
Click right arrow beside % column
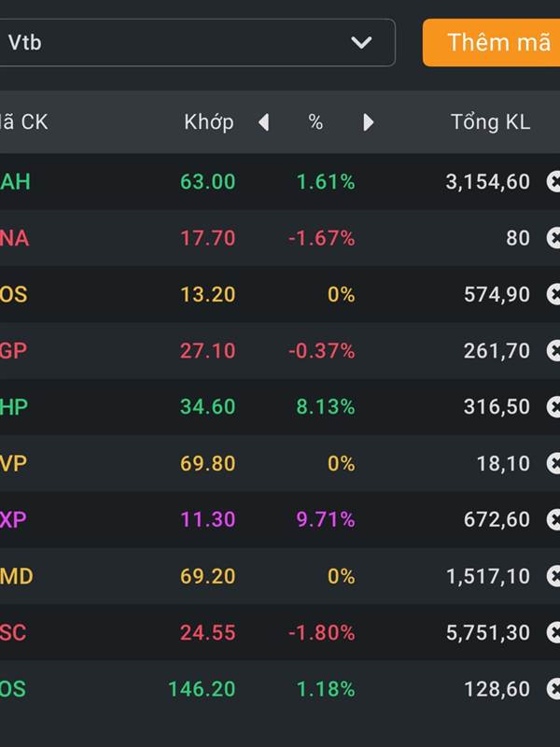point(368,122)
